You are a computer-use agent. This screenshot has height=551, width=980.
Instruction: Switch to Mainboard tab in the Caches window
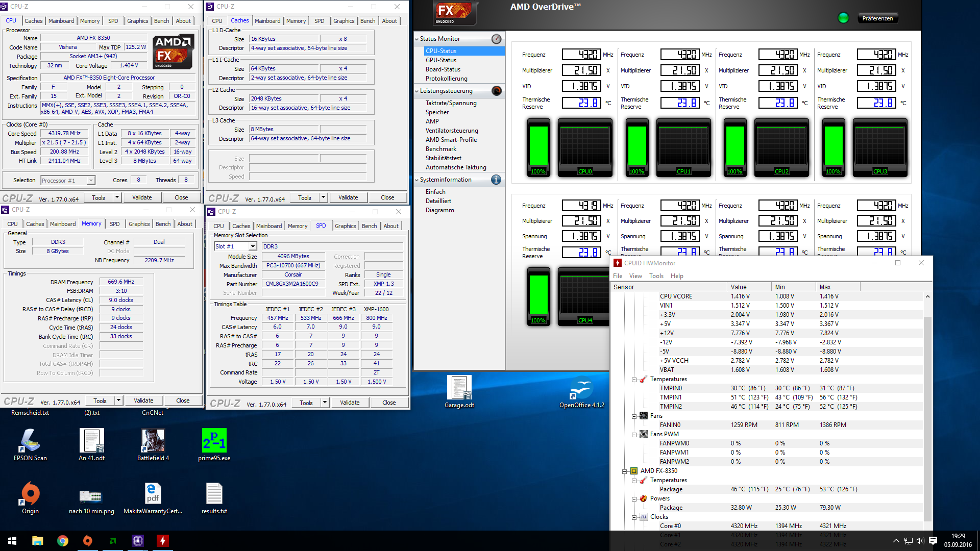267,21
